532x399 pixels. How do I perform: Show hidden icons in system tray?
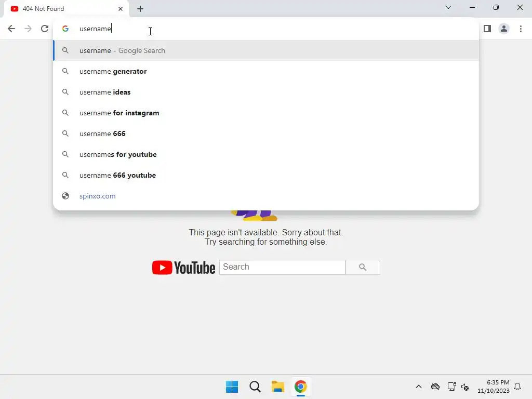[x=419, y=387]
